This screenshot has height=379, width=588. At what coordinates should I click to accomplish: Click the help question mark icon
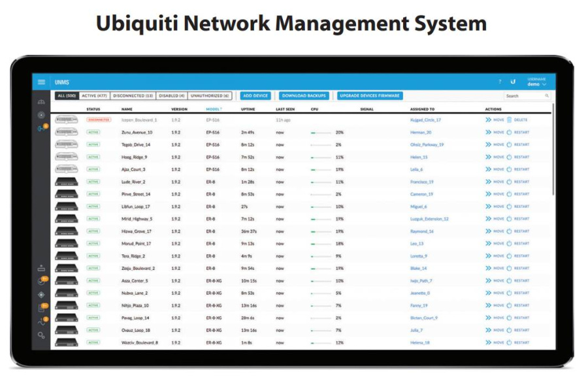tap(500, 82)
